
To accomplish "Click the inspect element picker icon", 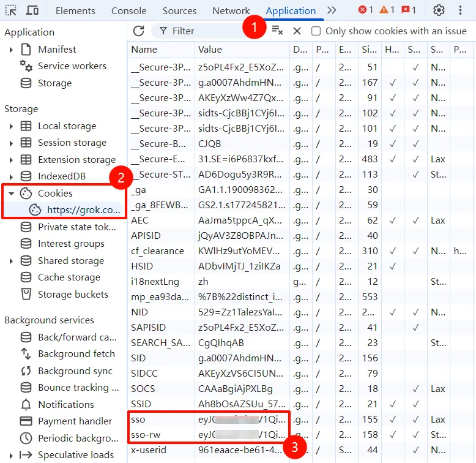I will click(x=10, y=10).
